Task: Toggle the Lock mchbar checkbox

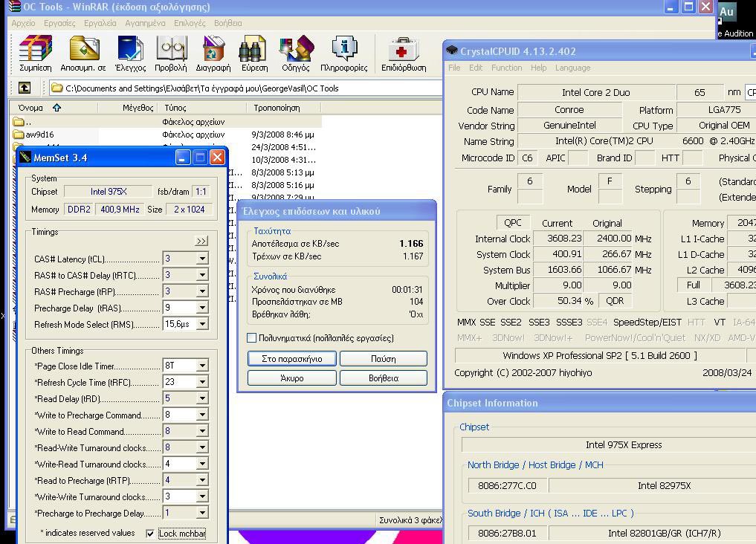Action: (x=150, y=534)
